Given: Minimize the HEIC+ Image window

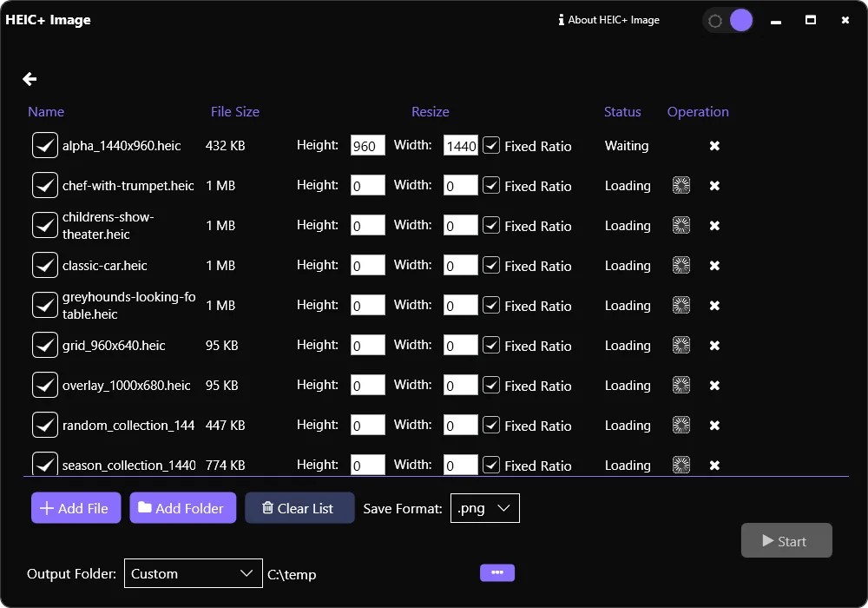Looking at the screenshot, I should point(776,21).
